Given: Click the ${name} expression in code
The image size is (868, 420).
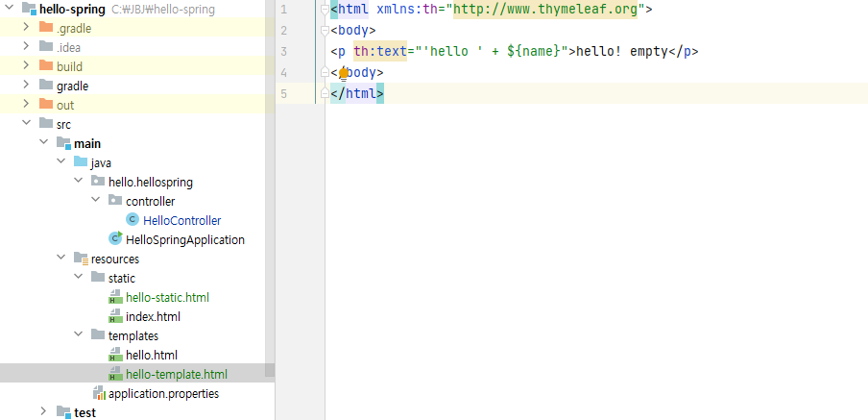Looking at the screenshot, I should [x=534, y=52].
